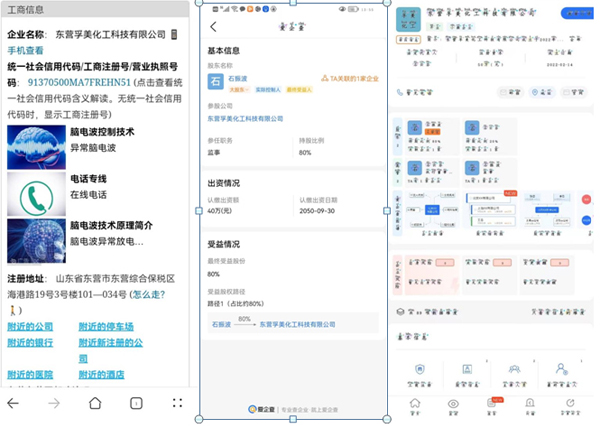Click the blue pill button at top right
The image size is (600, 428).
pos(577,13)
